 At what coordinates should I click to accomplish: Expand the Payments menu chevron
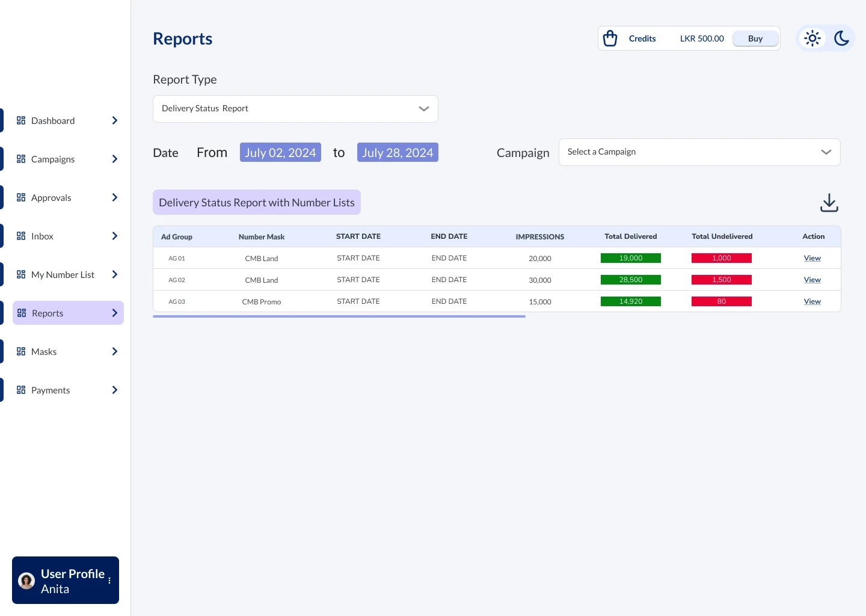click(x=115, y=390)
